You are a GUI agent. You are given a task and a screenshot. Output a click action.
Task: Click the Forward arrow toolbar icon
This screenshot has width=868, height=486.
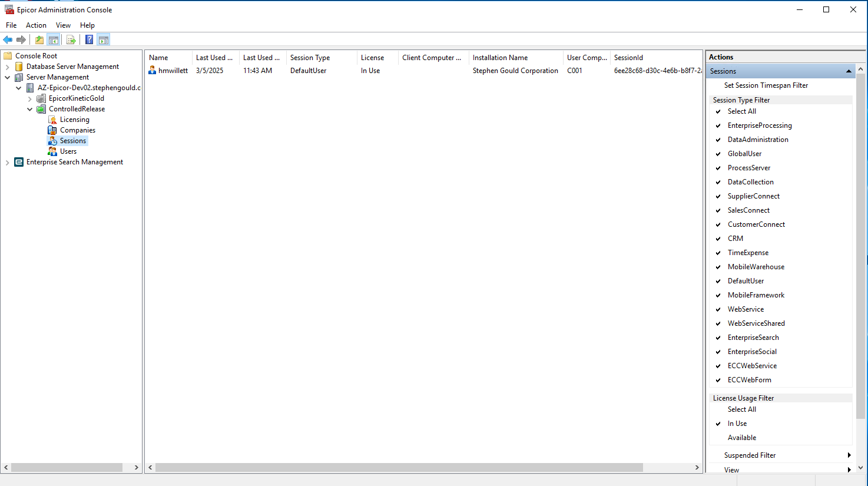pos(21,39)
